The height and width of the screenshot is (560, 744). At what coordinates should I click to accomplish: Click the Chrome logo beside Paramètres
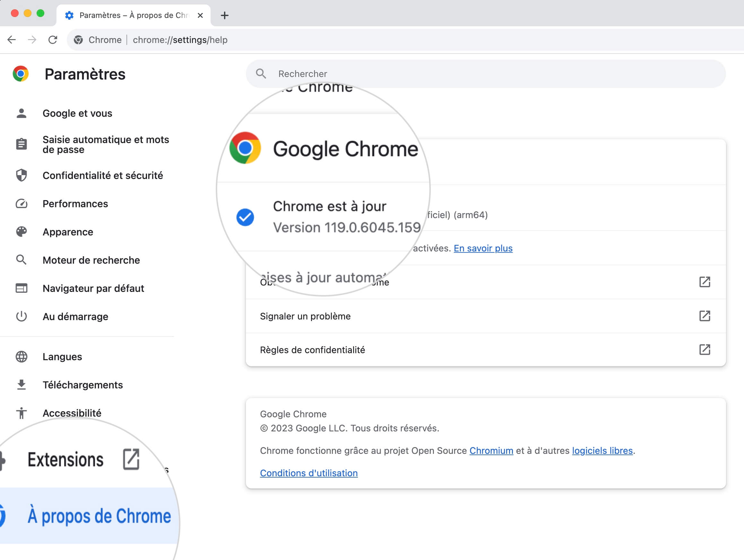pos(21,74)
